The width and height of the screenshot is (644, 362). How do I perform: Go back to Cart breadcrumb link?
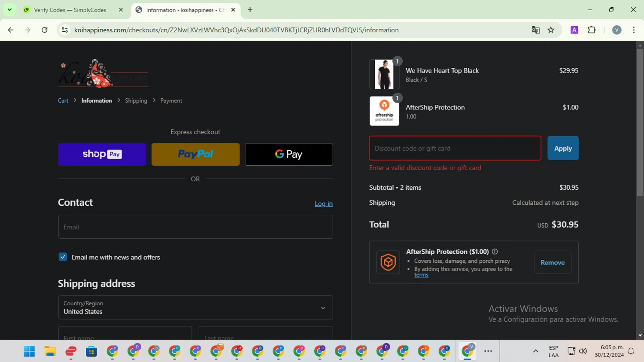tap(63, 100)
